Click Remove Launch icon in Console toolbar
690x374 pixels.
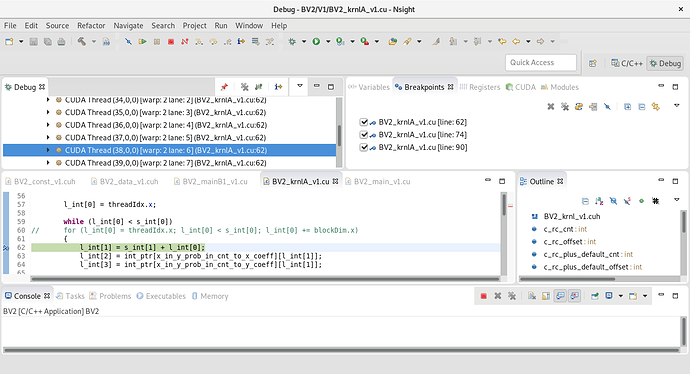pyautogui.click(x=497, y=296)
